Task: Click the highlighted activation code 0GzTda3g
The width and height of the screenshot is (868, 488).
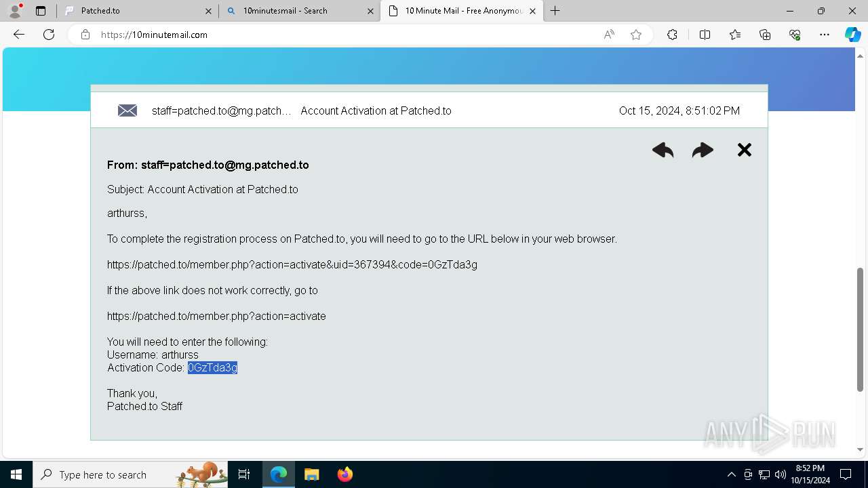Action: pyautogui.click(x=212, y=367)
